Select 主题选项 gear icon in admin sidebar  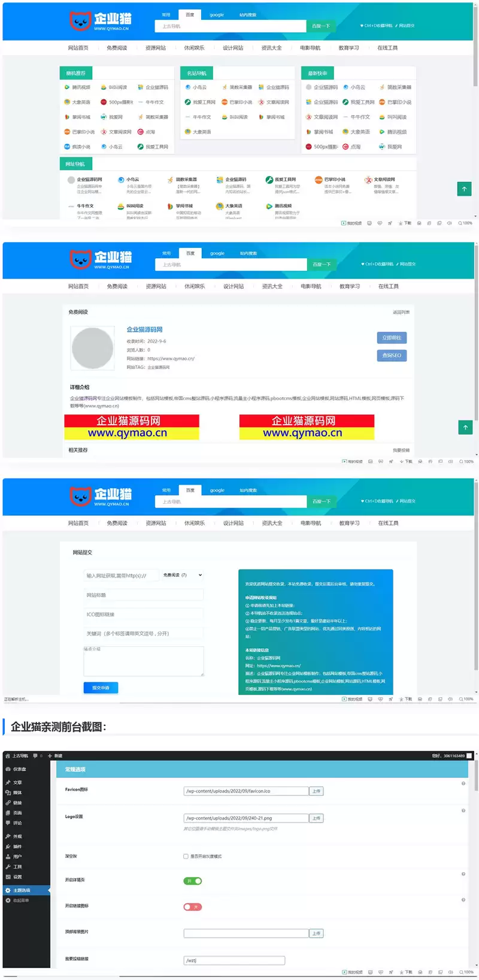click(x=8, y=890)
